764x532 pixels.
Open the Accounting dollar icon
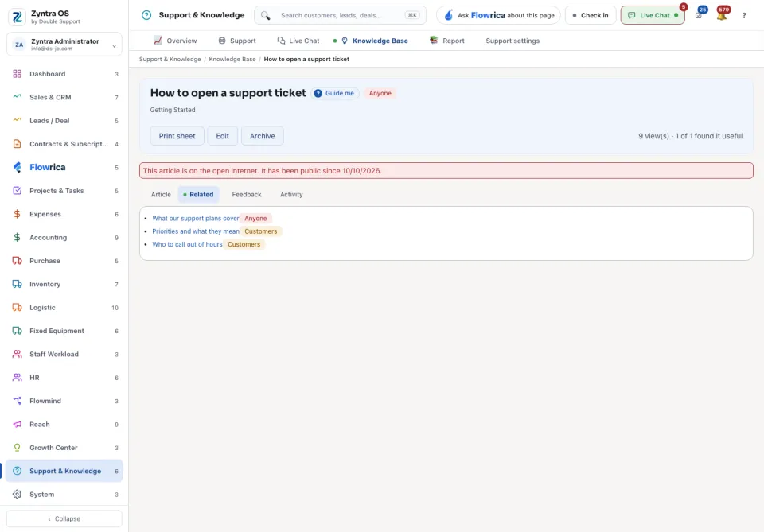[x=17, y=237]
